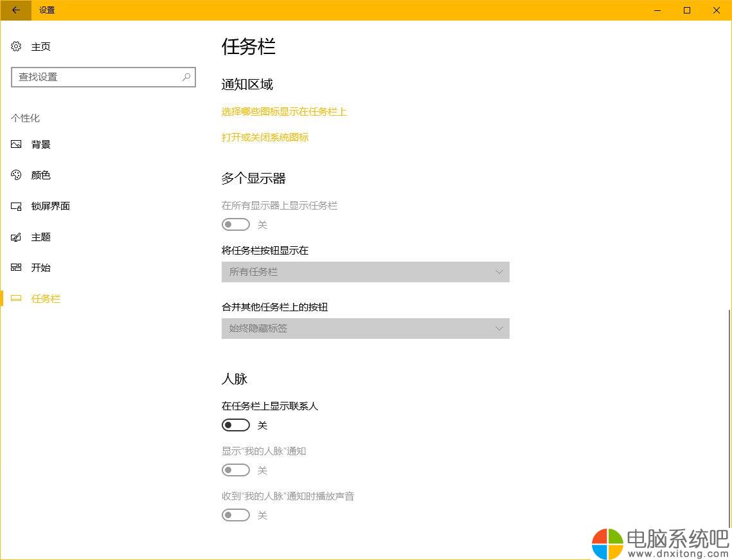
Task: Click the 通知区域 heading
Action: click(247, 84)
